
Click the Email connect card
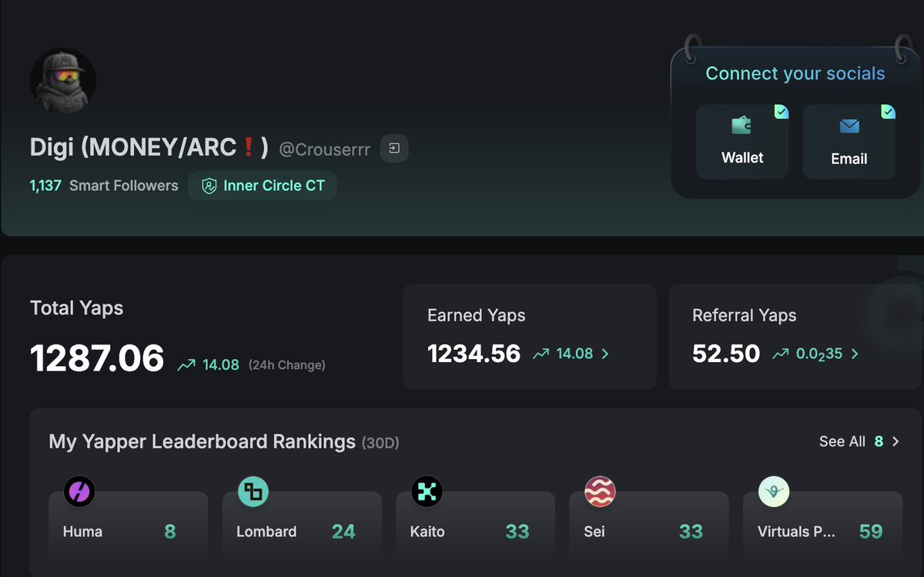(849, 142)
